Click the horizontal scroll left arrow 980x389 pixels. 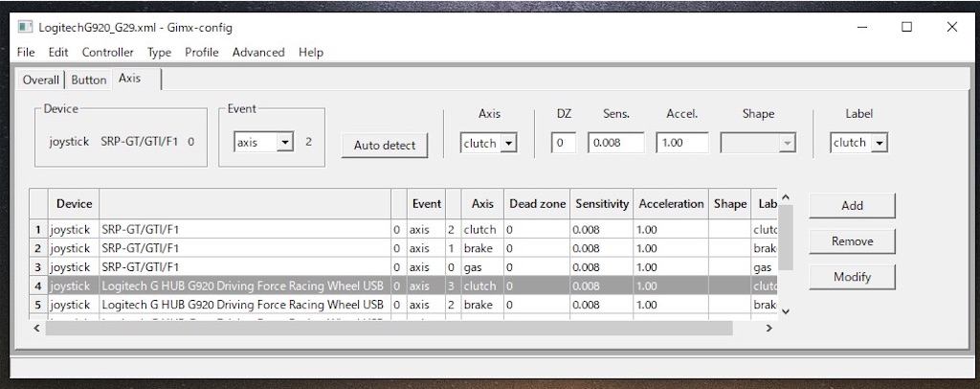pyautogui.click(x=36, y=328)
